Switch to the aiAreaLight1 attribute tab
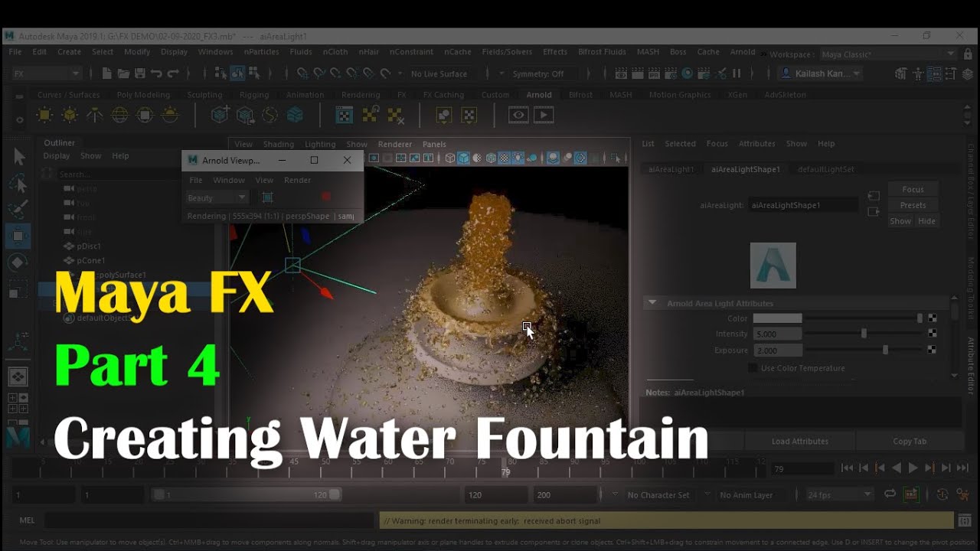The height and width of the screenshot is (551, 980). (x=670, y=169)
